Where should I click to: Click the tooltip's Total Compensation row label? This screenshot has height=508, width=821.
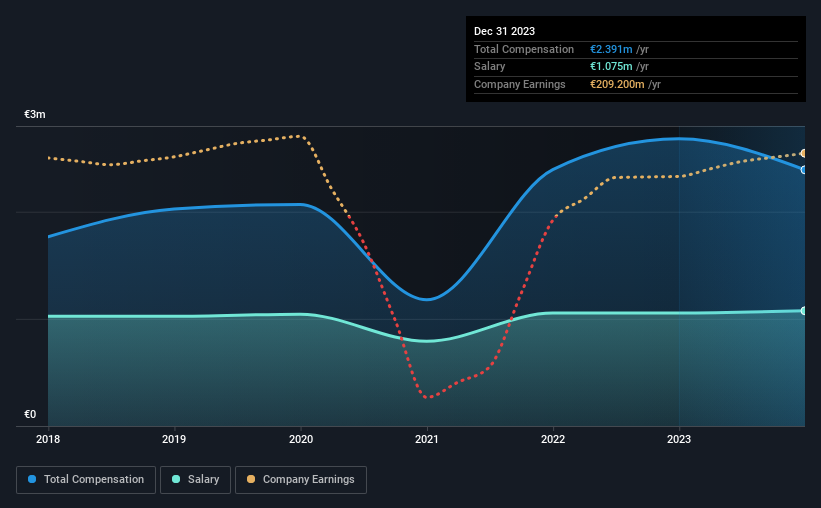[524, 49]
